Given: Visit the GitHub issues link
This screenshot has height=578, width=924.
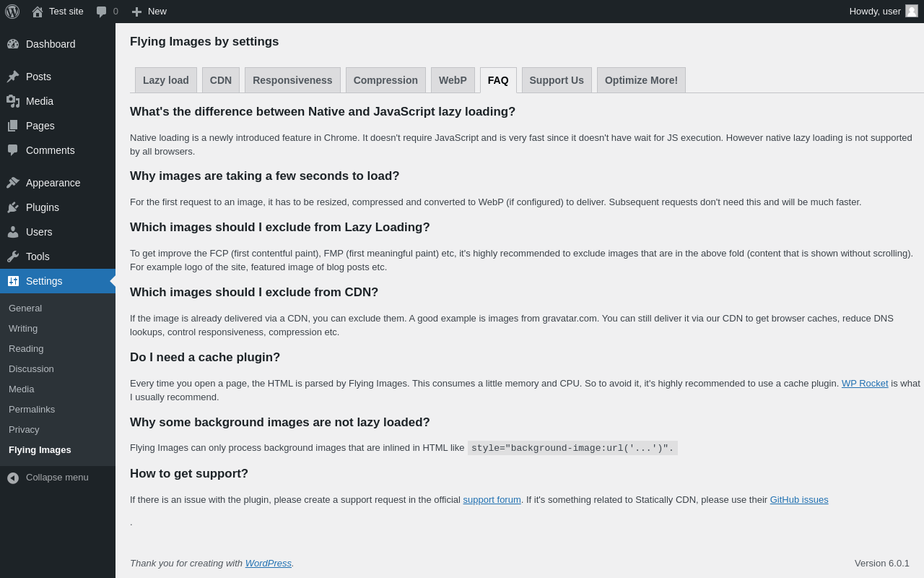Looking at the screenshot, I should (x=799, y=500).
